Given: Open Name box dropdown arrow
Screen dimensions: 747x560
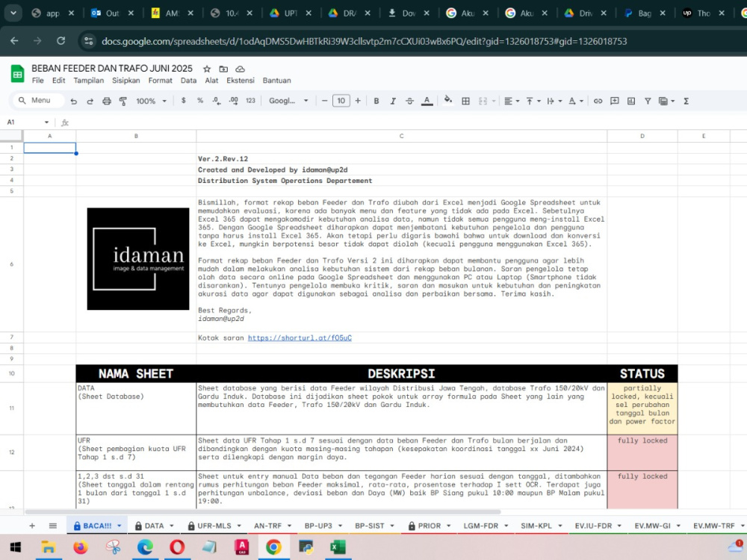Looking at the screenshot, I should pyautogui.click(x=46, y=122).
